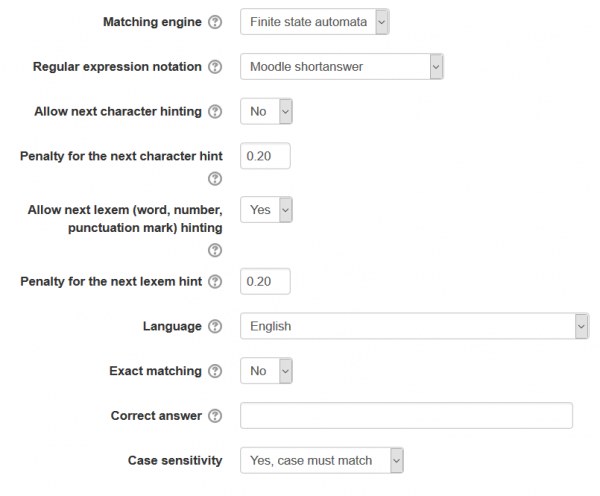The height and width of the screenshot is (496, 600).
Task: Show help for Penalty for next lexem hint
Action: click(215, 282)
